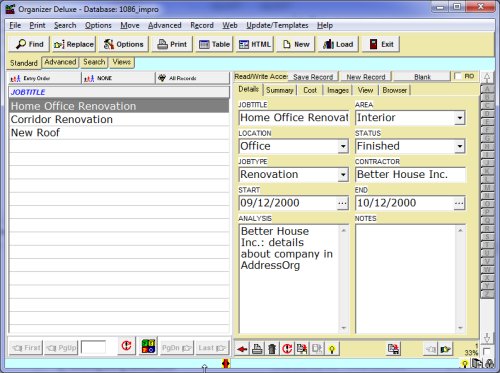Select the Corridor Renovation record

[119, 119]
